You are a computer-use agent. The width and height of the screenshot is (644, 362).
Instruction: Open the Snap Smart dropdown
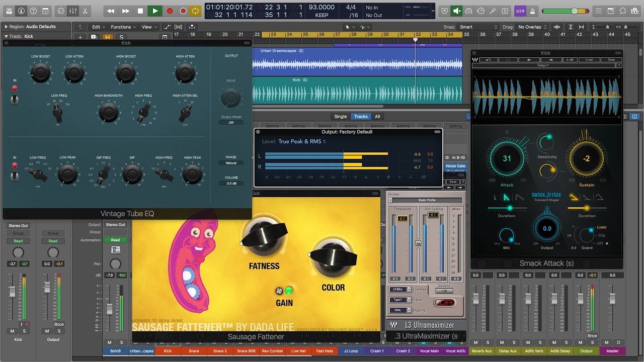pos(478,27)
